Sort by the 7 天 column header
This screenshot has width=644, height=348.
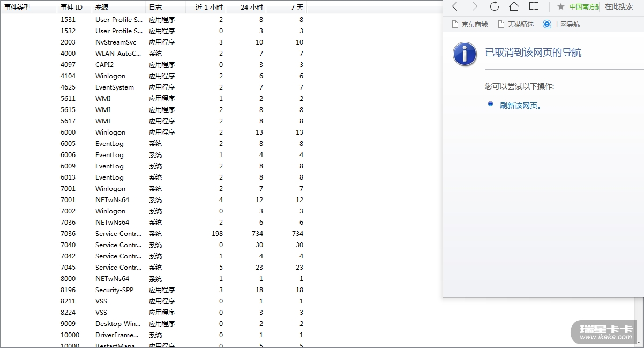286,8
